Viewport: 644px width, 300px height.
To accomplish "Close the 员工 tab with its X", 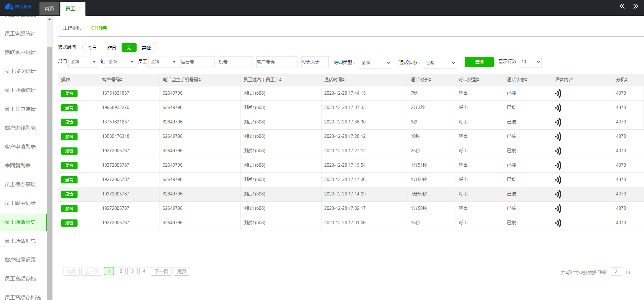I will [x=80, y=9].
